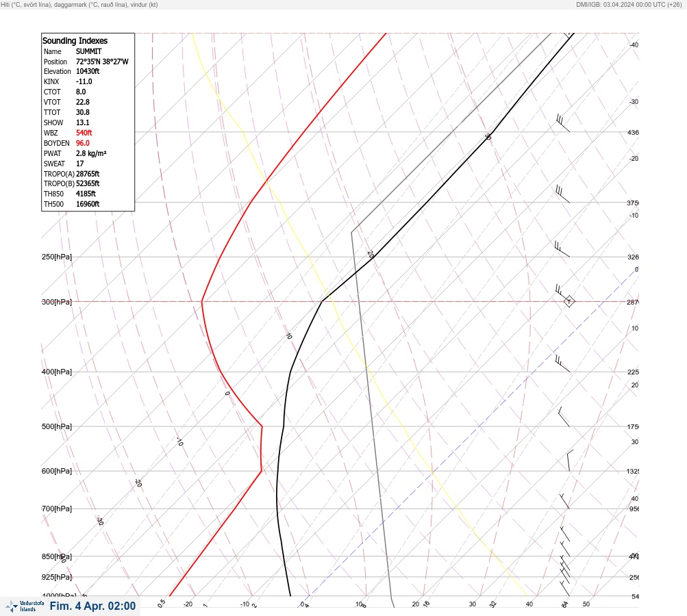Click the 'DMI/IGB: 03.04.2024 00:00 UTC (+26)' header
687x616 pixels.
click(629, 4)
